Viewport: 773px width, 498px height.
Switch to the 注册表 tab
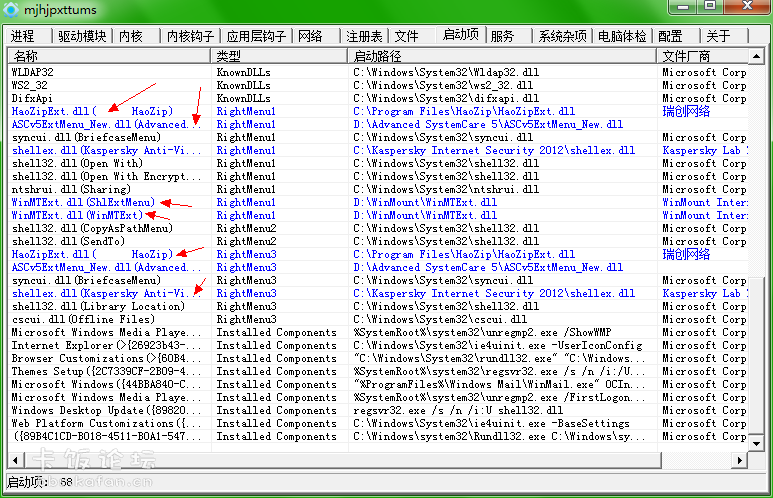click(x=364, y=36)
